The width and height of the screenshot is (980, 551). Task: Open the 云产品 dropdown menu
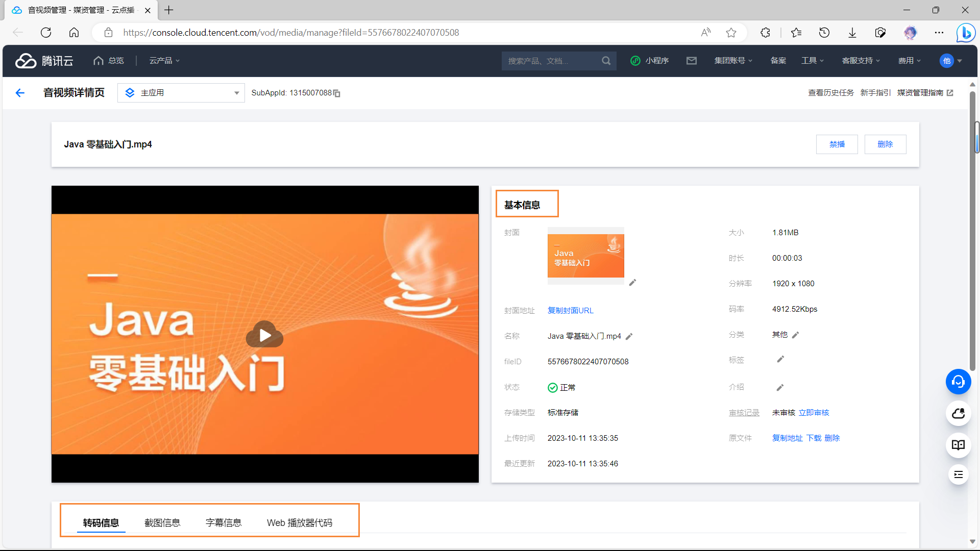click(x=164, y=61)
